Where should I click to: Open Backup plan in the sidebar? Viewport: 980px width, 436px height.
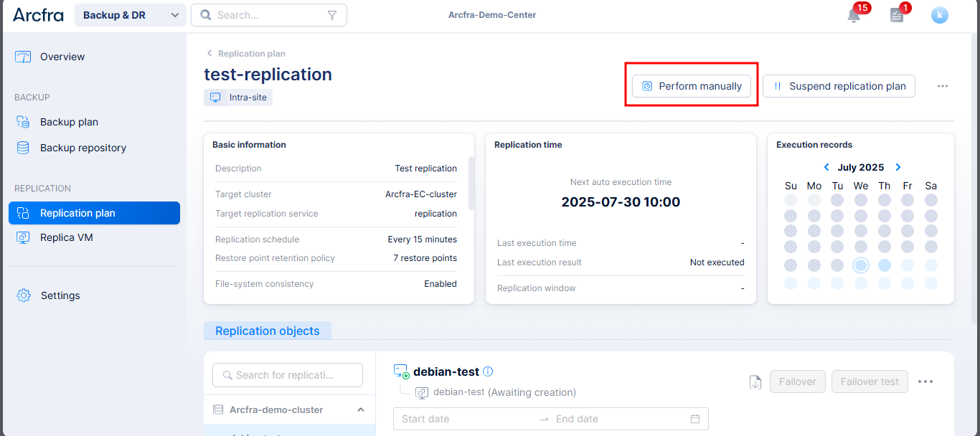[x=69, y=122]
